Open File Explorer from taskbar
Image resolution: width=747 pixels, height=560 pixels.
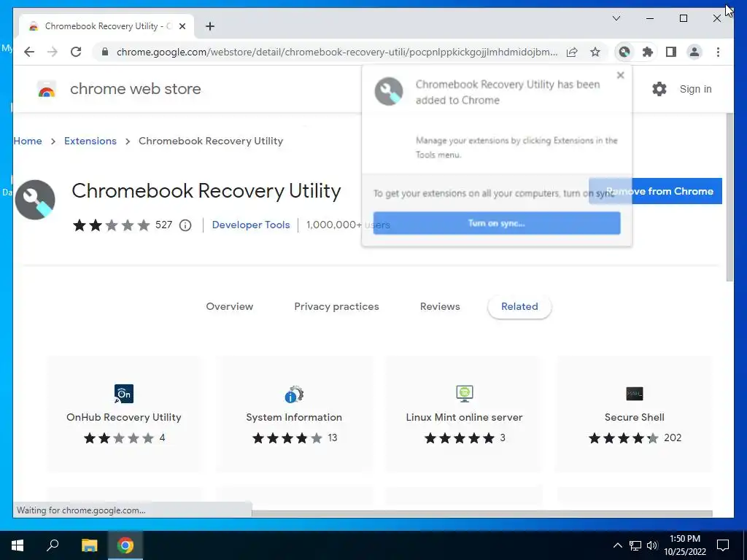pyautogui.click(x=89, y=545)
